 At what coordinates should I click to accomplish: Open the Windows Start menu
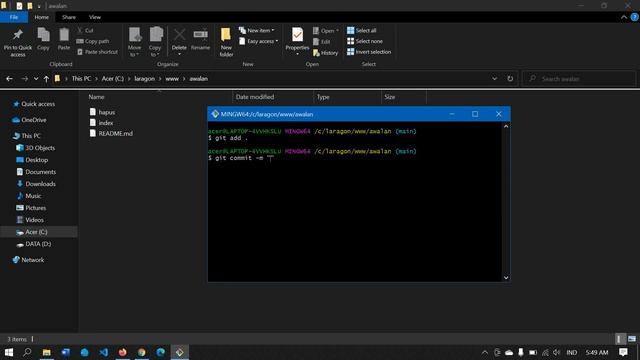click(9, 352)
